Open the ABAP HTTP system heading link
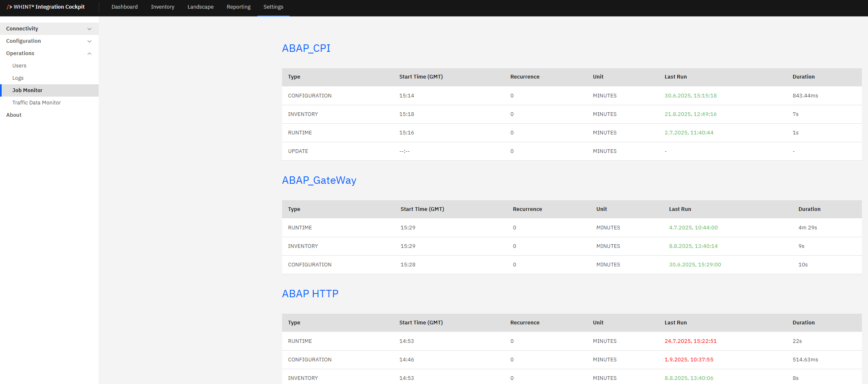This screenshot has height=384, width=868. coord(310,294)
